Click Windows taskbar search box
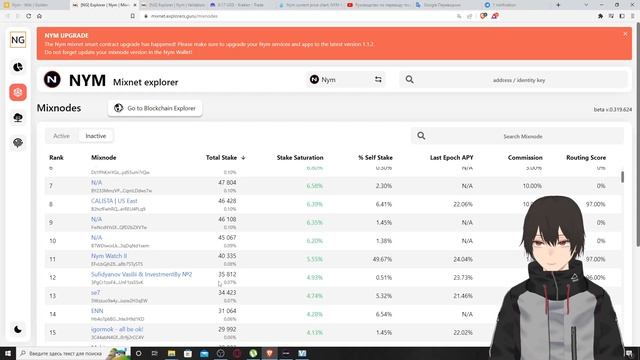Viewport: 640px width, 360px height. point(72,353)
